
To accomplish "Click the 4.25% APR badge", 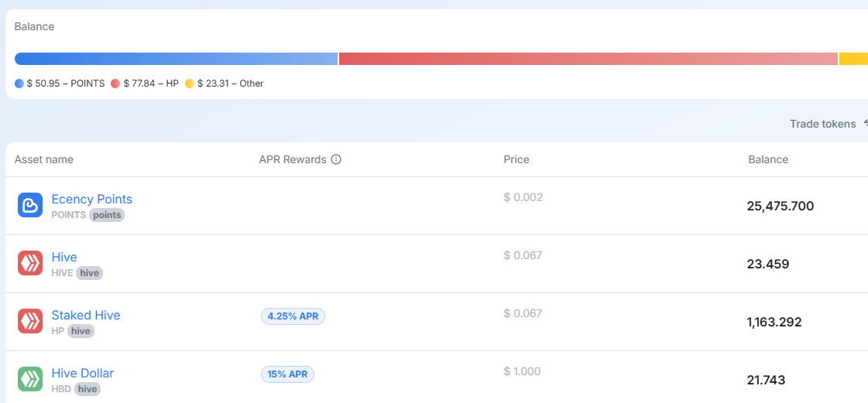I will click(293, 316).
